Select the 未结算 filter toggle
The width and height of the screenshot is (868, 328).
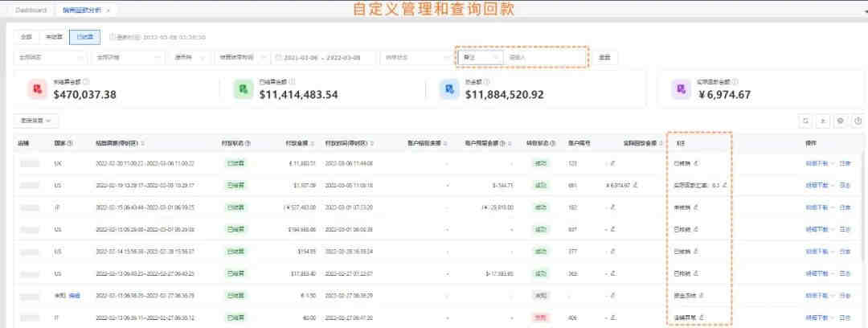[x=54, y=37]
